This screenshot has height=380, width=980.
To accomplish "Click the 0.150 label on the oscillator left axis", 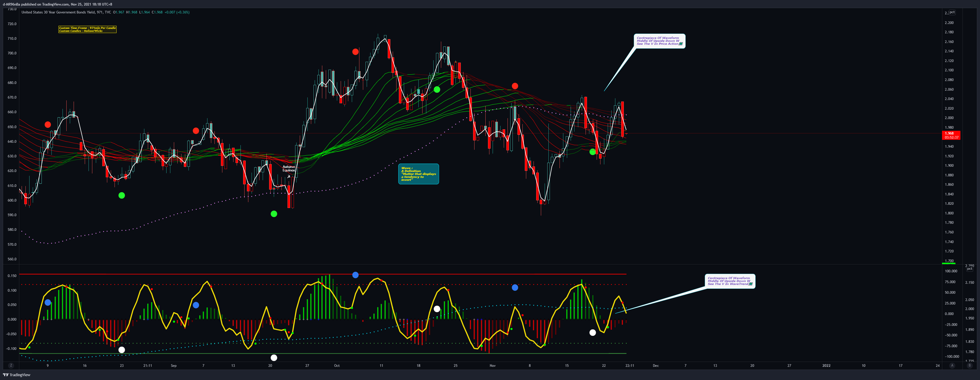I will pos(12,276).
